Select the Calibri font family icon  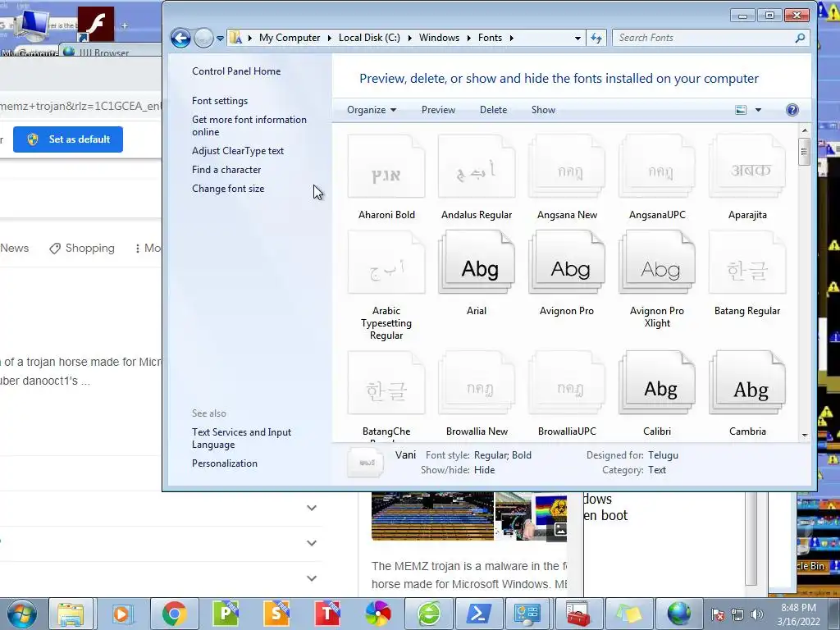(x=657, y=383)
